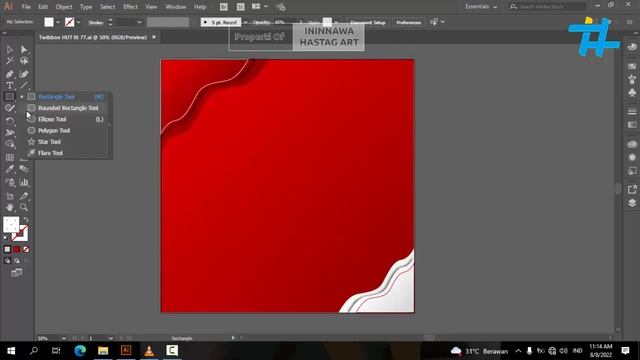
Task: Activate the Color fill mode button
Action: tap(7, 249)
